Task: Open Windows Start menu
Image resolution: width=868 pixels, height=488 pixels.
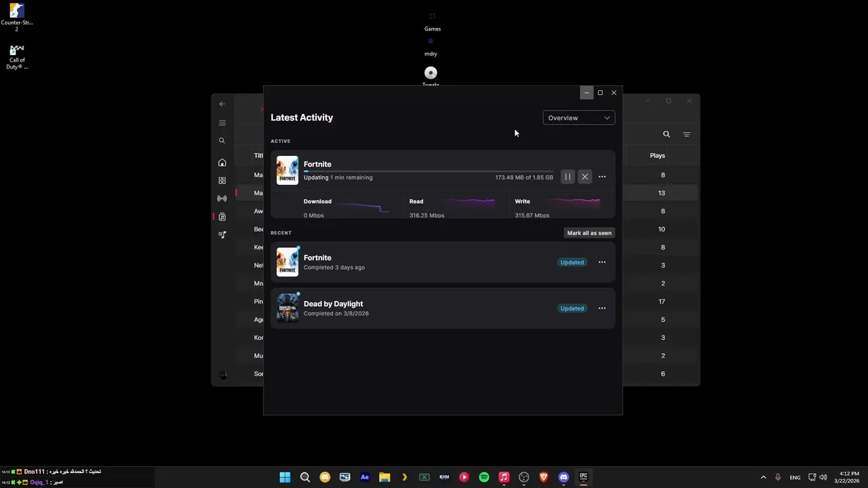Action: pyautogui.click(x=285, y=477)
